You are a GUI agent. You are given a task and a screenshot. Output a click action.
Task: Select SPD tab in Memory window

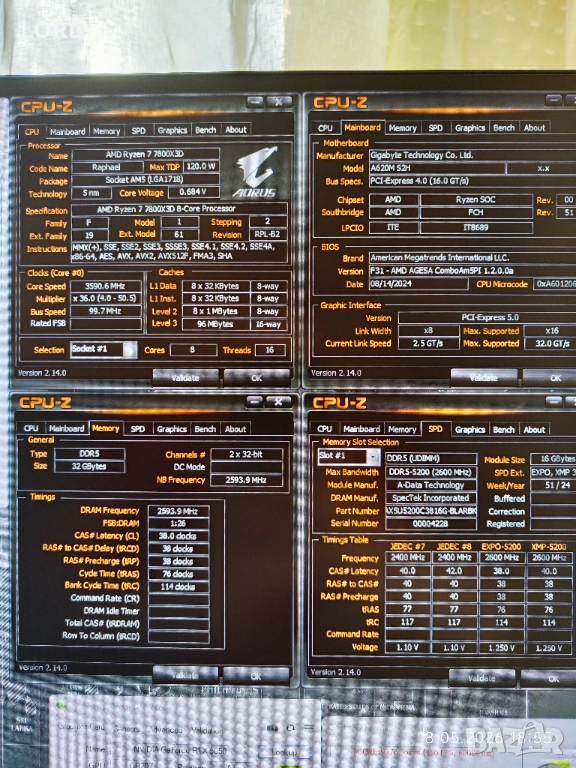138,429
